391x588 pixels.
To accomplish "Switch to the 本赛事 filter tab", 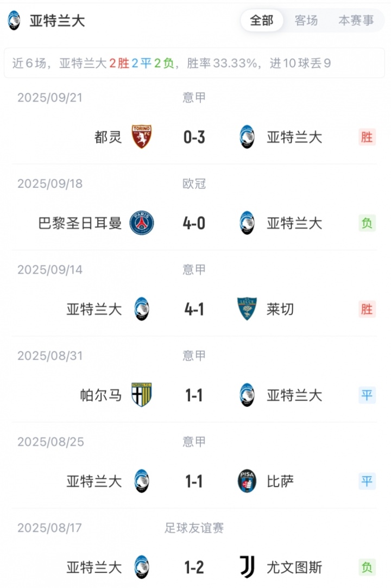I will pyautogui.click(x=356, y=21).
